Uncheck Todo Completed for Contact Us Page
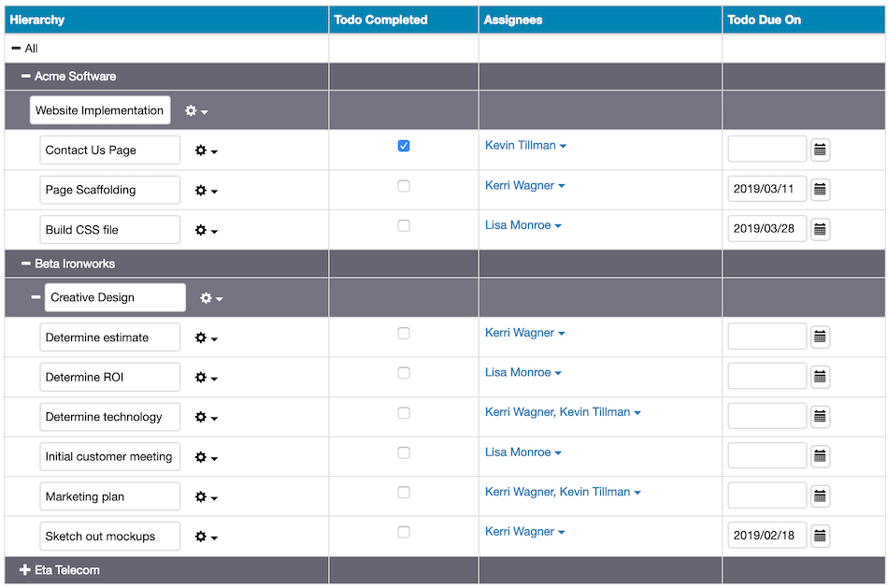This screenshot has height=588, width=888. pos(404,146)
